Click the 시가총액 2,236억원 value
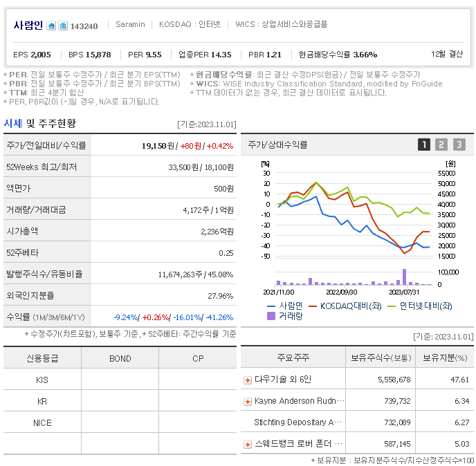 pos(217,232)
